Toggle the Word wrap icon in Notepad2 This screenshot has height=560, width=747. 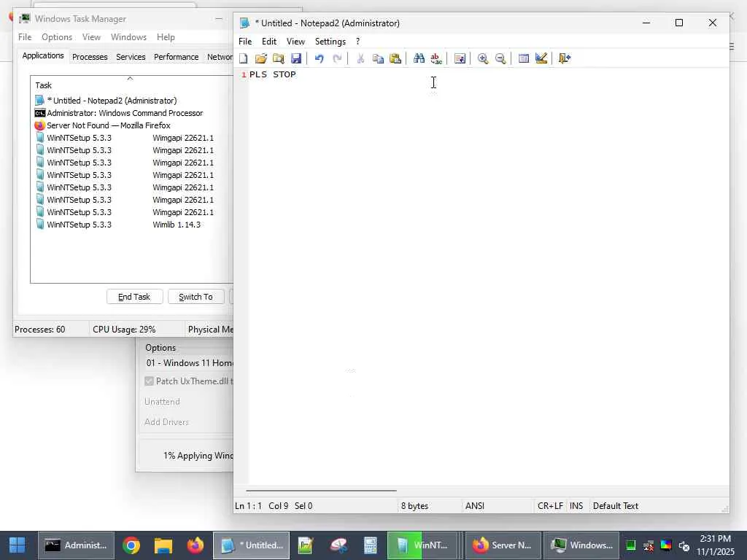(x=460, y=58)
